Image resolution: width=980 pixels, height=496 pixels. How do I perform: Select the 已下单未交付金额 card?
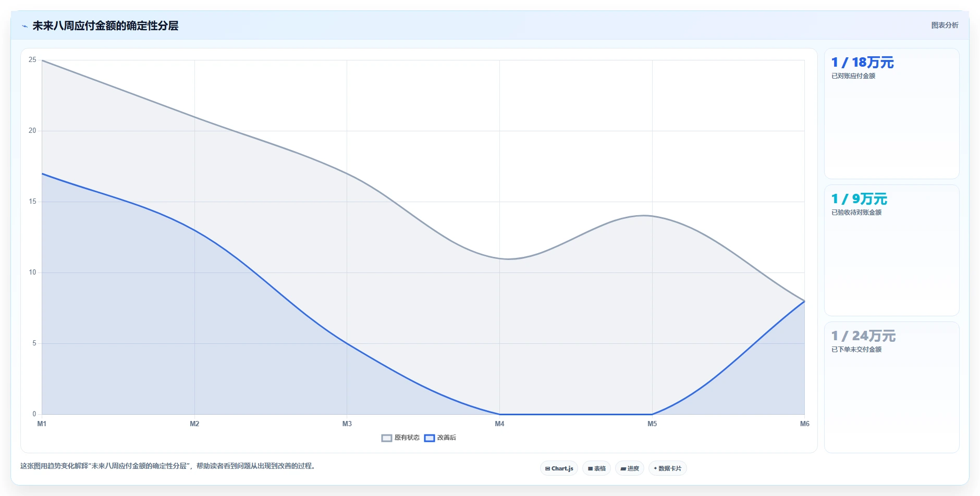891,387
